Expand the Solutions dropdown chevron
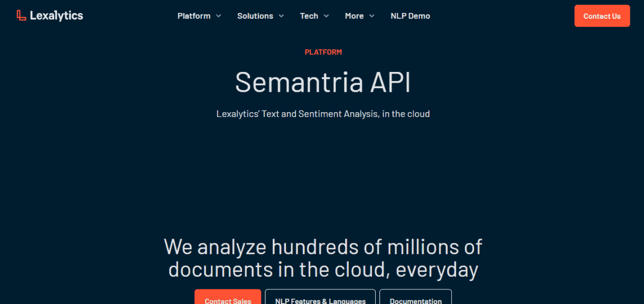This screenshot has width=644, height=304. point(281,16)
